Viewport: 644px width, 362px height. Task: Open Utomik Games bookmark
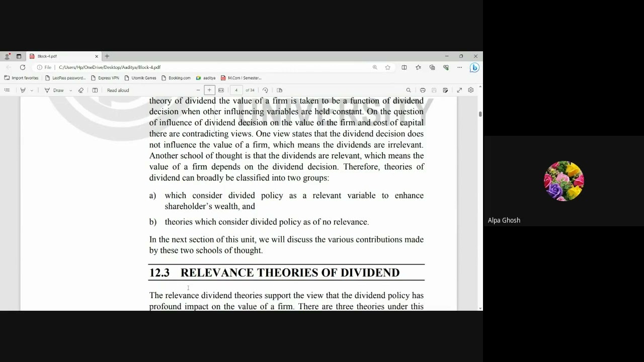(140, 78)
